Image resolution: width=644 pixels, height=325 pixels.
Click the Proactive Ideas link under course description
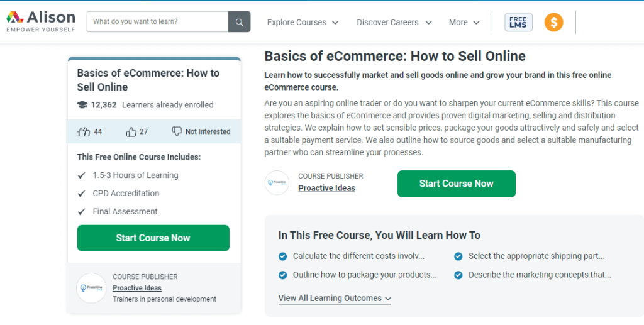[x=326, y=188]
